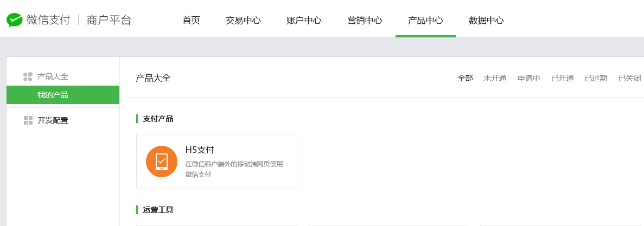644x226 pixels.
Task: Show 已关闭 products
Action: [x=629, y=78]
